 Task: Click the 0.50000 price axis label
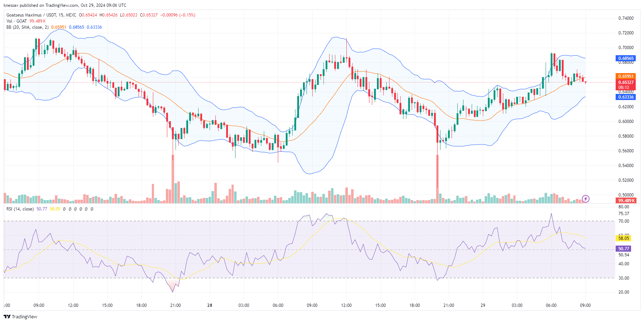(x=626, y=195)
